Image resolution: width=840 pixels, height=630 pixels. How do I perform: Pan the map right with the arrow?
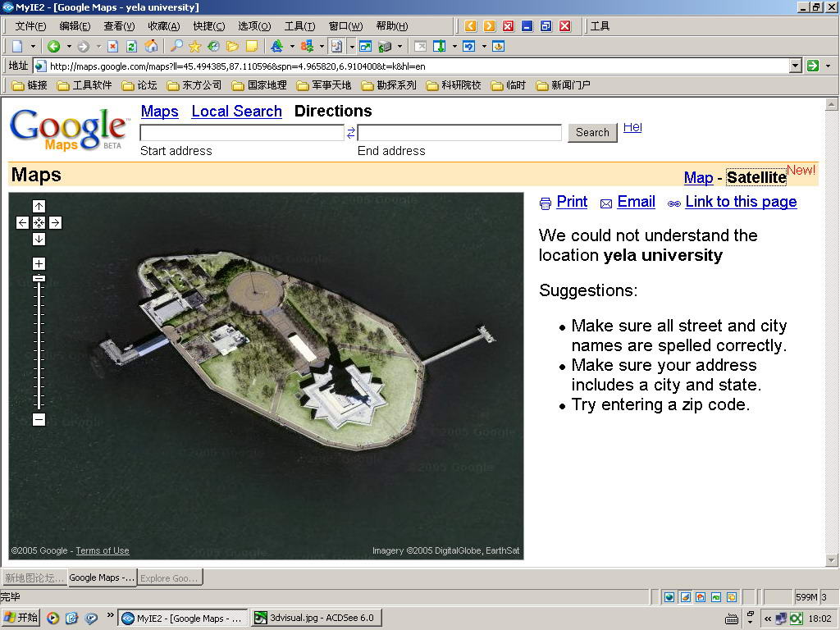(x=55, y=222)
